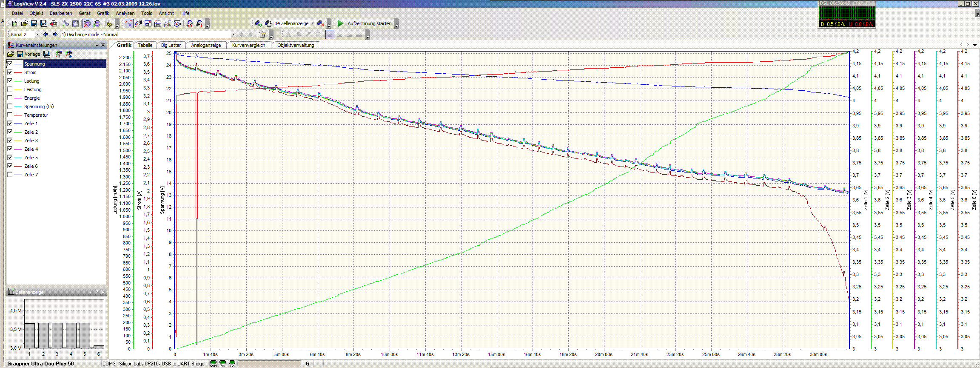The width and height of the screenshot is (980, 368).
Task: Click the save-as disk icon next to Vorlage
Action: [x=47, y=54]
